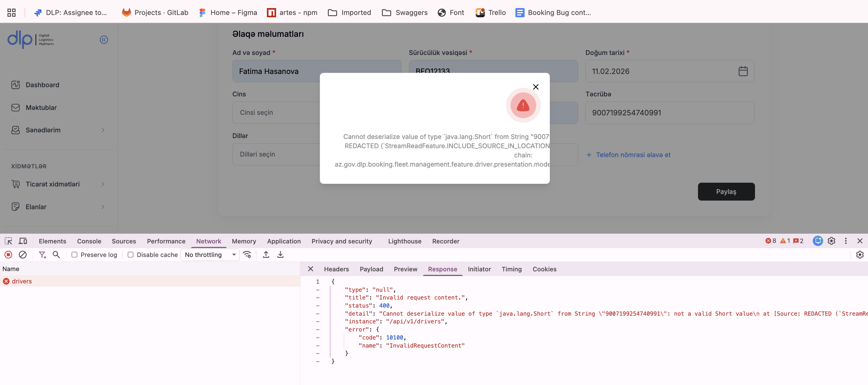Click the DLP logo

[30, 40]
